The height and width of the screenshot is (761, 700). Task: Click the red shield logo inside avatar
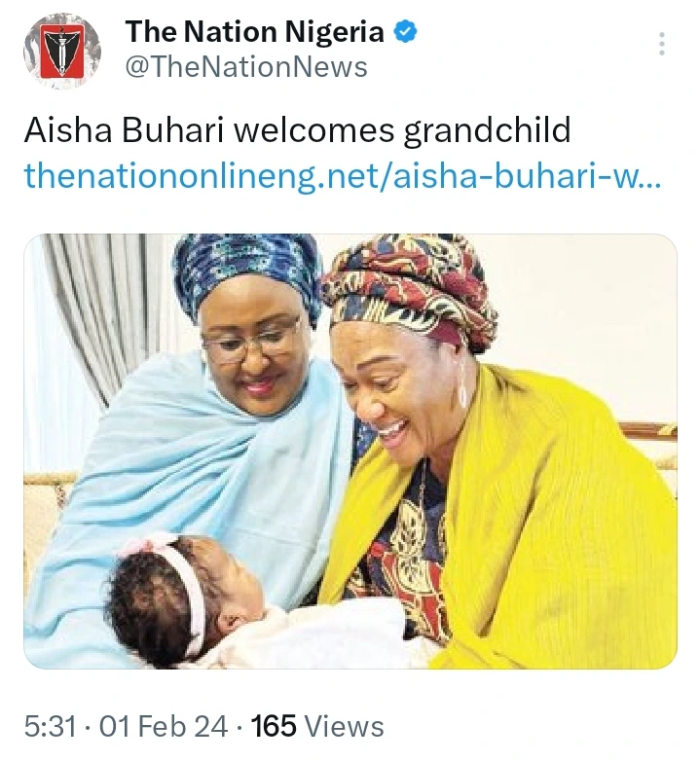[x=62, y=52]
